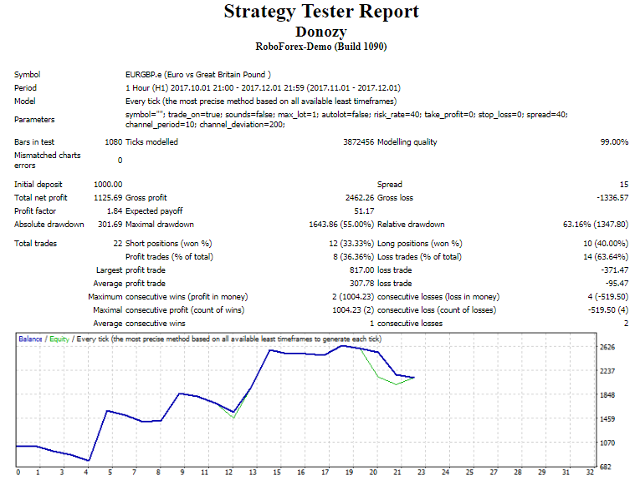This screenshot has width=640, height=480.
Task: Click Profit factor value '1.84'
Action: (x=114, y=211)
